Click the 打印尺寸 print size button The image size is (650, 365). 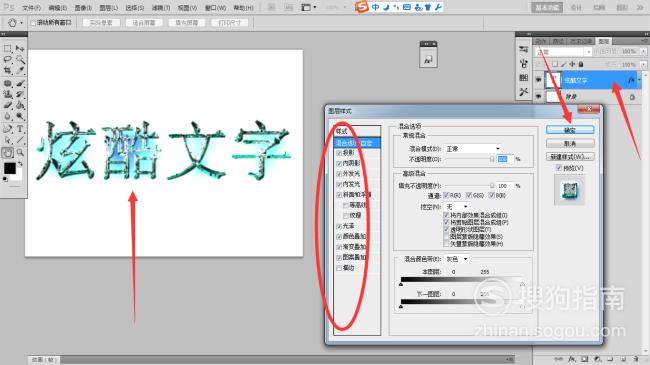point(230,23)
